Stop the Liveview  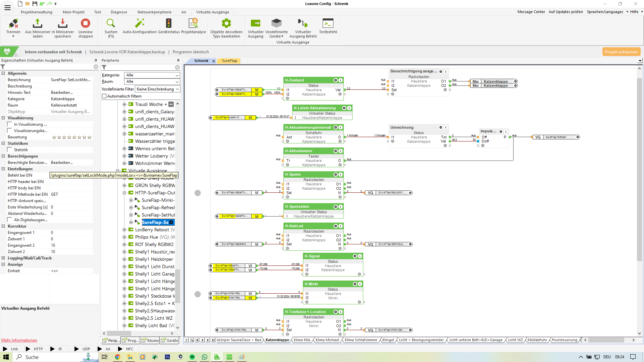[x=86, y=23]
